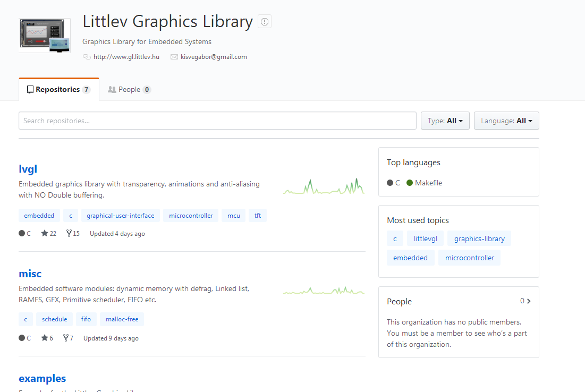The width and height of the screenshot is (585, 392).
Task: Click the lvgl fork count 15
Action: point(73,234)
